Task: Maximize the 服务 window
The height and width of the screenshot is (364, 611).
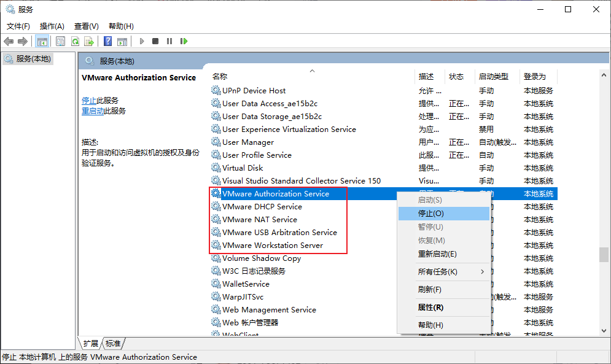Action: [x=568, y=9]
